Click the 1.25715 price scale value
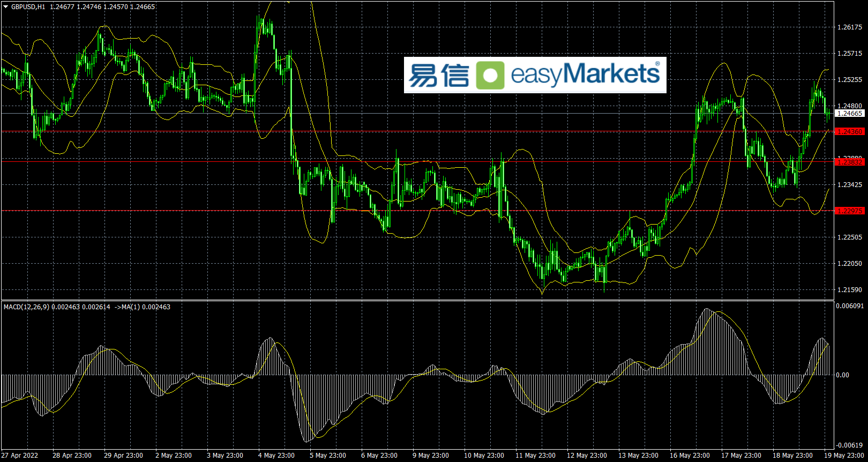The width and height of the screenshot is (868, 462). (850, 54)
